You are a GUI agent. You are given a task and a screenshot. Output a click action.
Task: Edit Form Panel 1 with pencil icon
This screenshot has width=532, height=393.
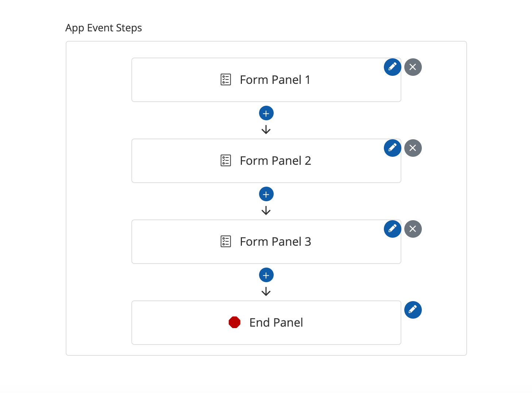(392, 67)
